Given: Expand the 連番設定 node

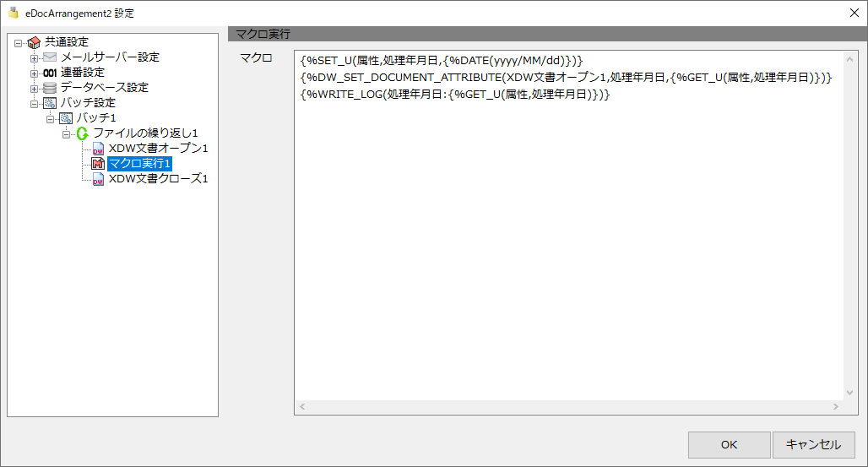Looking at the screenshot, I should pos(35,73).
